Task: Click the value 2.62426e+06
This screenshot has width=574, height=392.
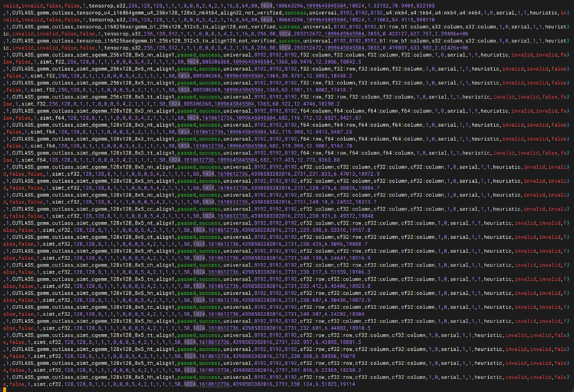Action: [451, 48]
